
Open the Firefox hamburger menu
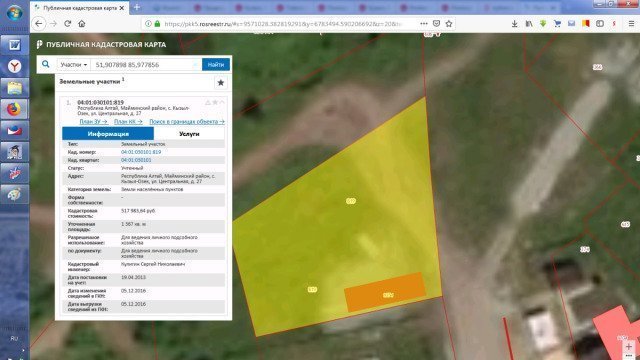coord(631,24)
